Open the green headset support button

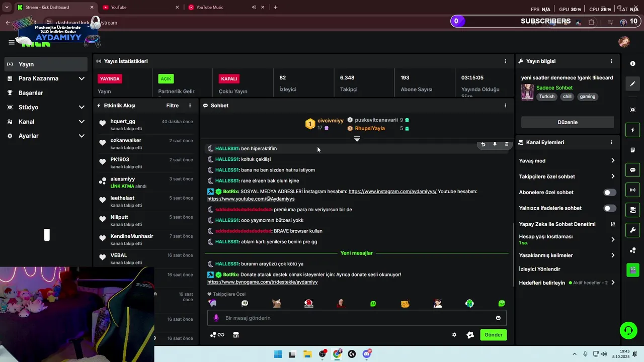[628, 330]
